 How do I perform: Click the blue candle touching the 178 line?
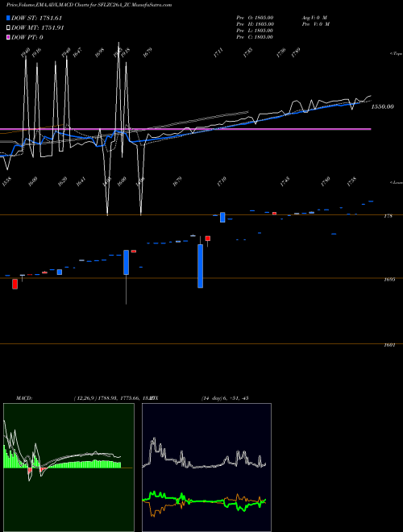[x=222, y=217]
